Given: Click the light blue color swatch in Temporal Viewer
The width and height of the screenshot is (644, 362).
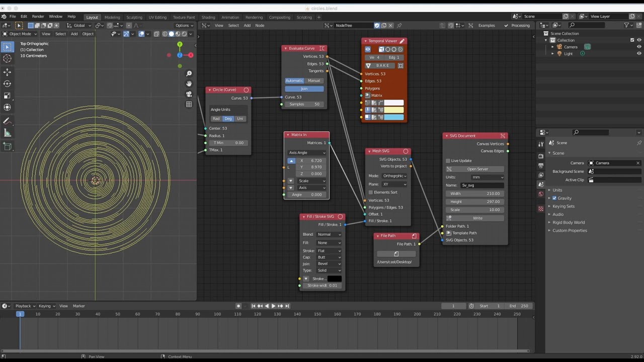Looking at the screenshot, I should click(394, 117).
